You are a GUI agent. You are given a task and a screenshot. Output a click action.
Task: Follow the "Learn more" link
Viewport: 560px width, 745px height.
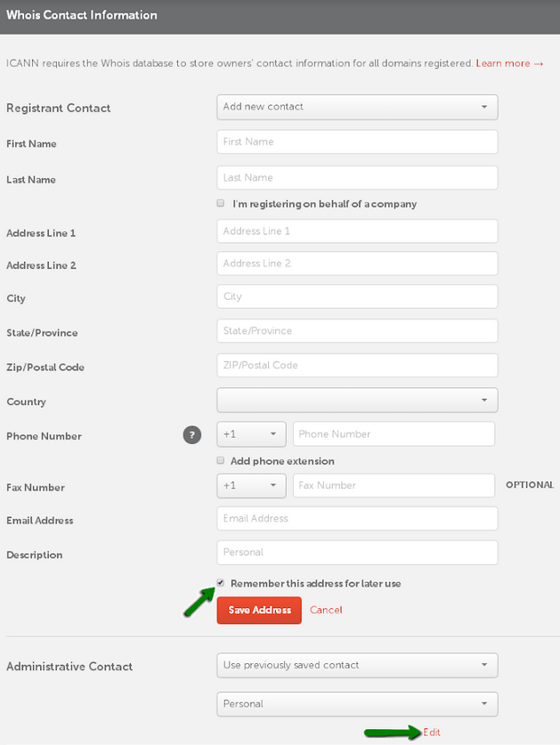(507, 63)
